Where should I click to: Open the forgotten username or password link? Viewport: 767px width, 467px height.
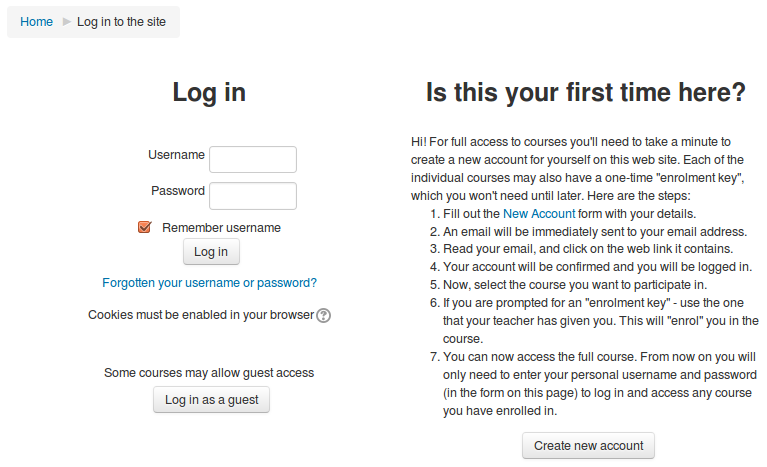(x=209, y=283)
